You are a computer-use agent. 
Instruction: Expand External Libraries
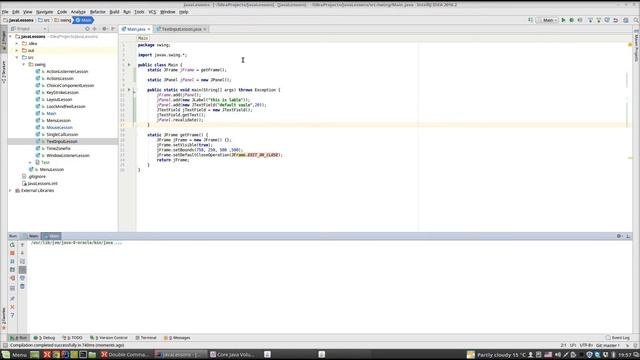pyautogui.click(x=11, y=191)
